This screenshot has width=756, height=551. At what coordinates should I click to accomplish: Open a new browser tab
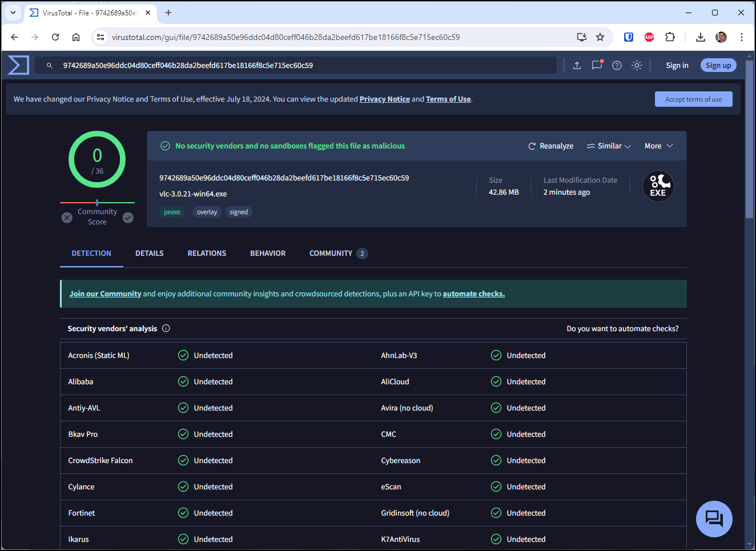pos(168,13)
